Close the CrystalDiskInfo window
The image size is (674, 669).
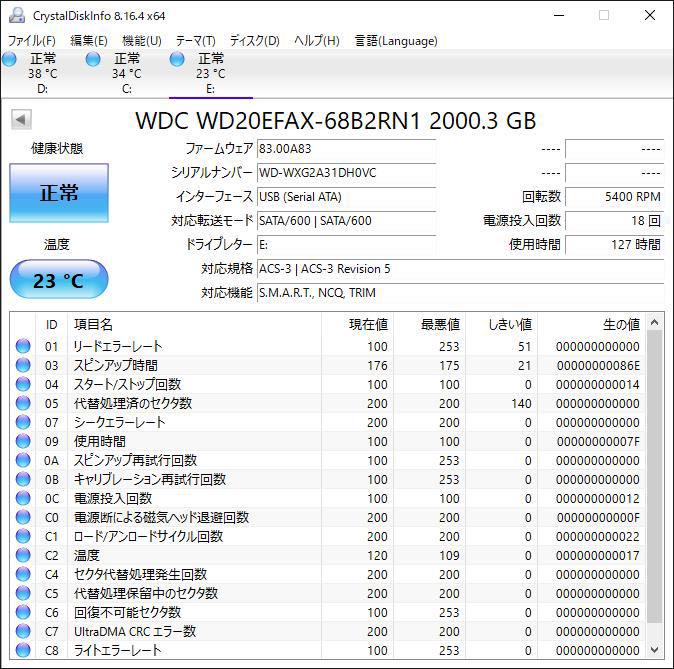click(650, 15)
